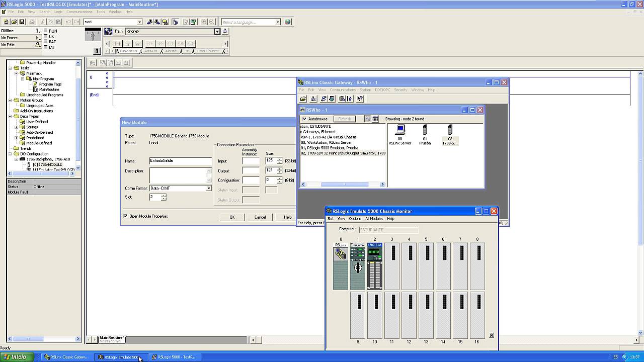This screenshot has width=644, height=362.
Task: Switch RSWho to large icon view
Action: click(368, 119)
